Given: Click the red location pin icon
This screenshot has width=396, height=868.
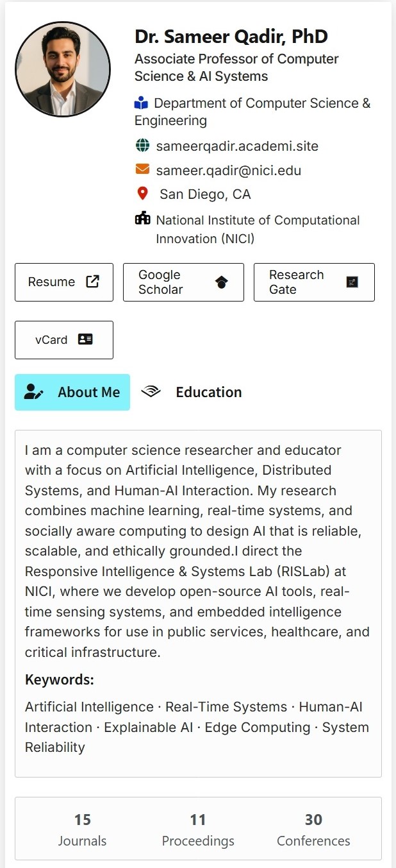Looking at the screenshot, I should [x=142, y=193].
